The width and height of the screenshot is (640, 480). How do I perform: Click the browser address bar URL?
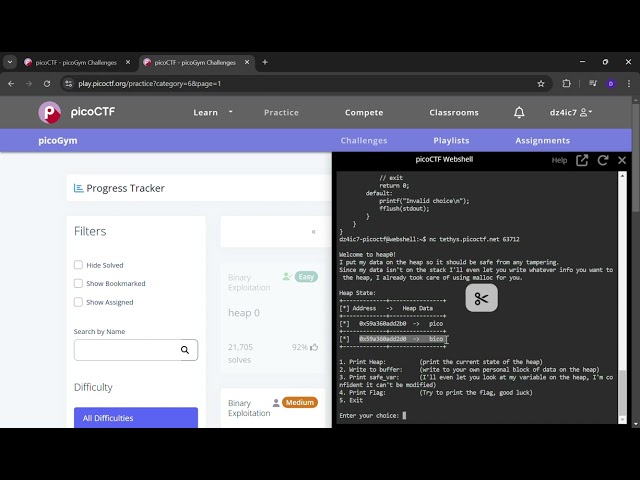point(149,84)
